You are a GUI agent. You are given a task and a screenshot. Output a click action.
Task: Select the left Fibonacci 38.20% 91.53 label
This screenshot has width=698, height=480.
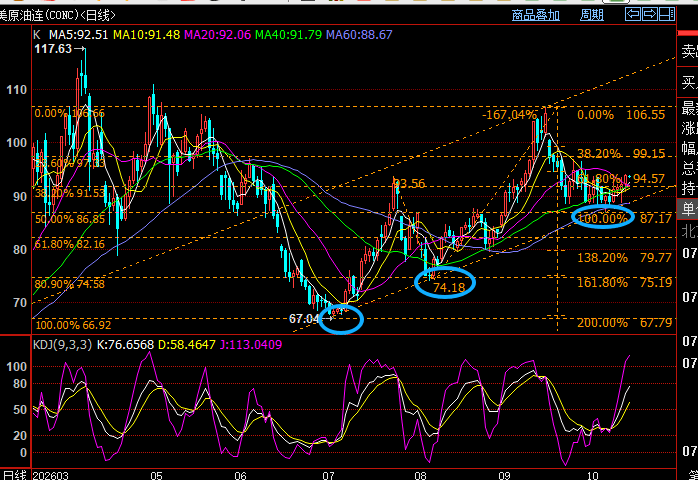(69, 193)
